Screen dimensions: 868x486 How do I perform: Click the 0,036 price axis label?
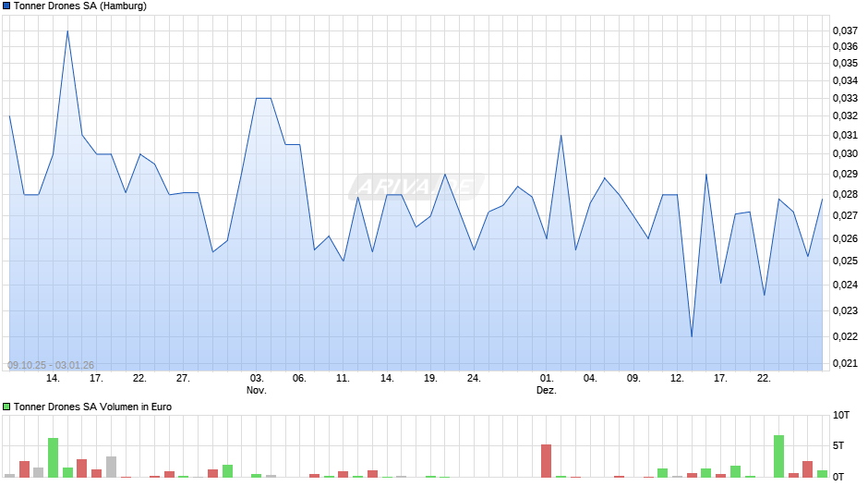click(845, 46)
